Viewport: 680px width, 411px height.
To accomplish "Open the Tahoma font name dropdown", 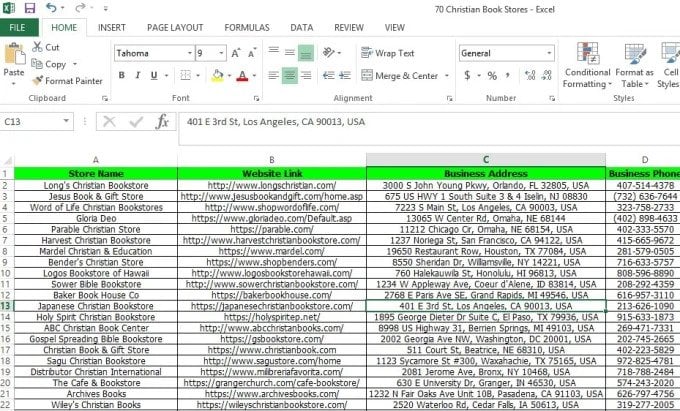I will [190, 53].
